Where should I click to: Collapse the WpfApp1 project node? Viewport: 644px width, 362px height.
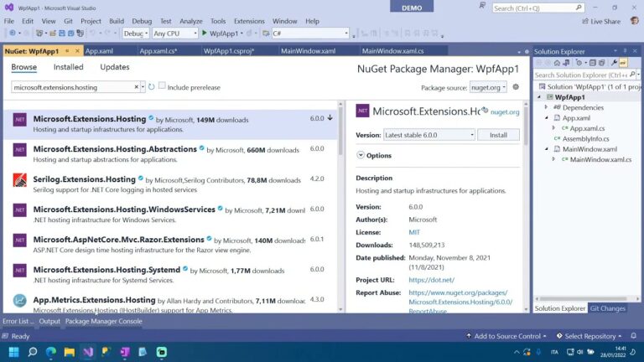point(539,97)
